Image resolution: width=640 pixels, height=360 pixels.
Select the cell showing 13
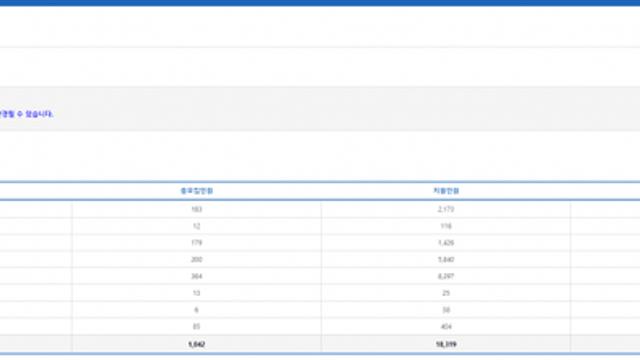tap(196, 293)
